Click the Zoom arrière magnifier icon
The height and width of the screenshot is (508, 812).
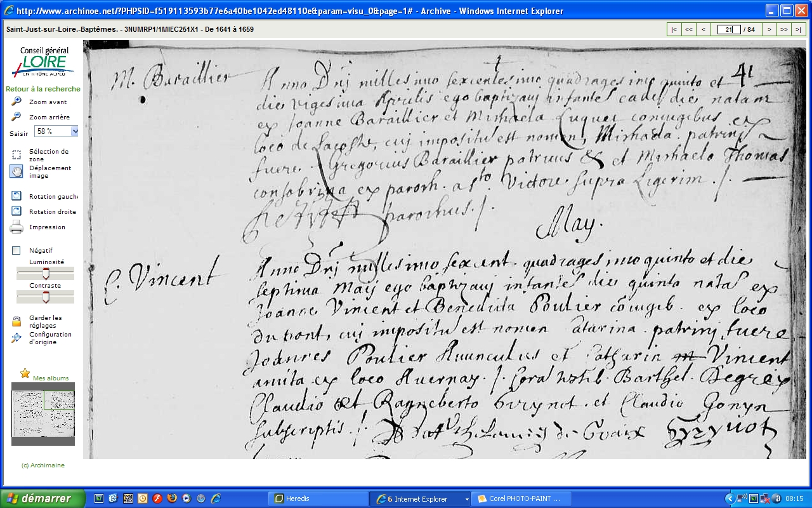(x=16, y=117)
